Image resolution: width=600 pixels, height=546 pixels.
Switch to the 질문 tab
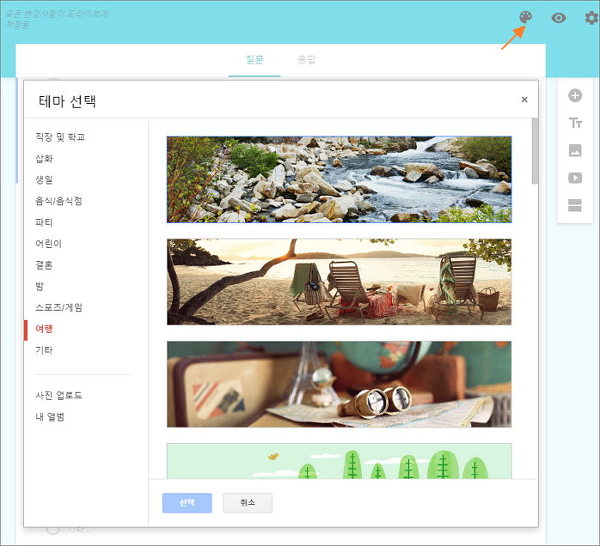click(255, 60)
